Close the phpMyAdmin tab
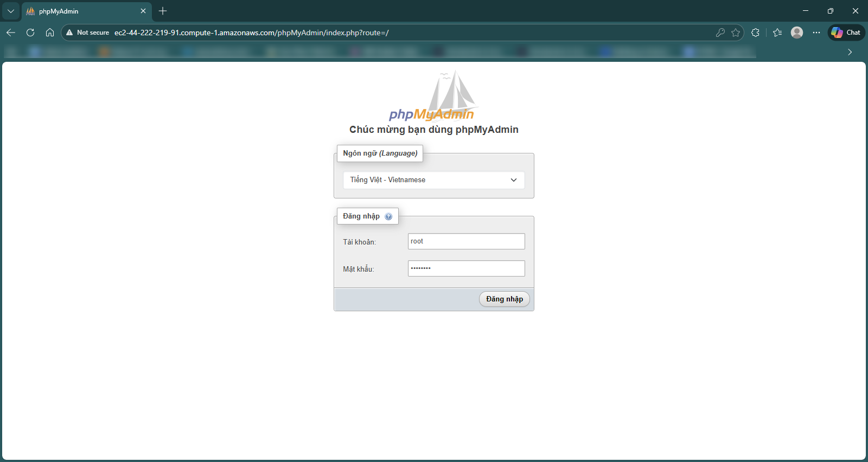This screenshot has width=868, height=462. coord(143,11)
